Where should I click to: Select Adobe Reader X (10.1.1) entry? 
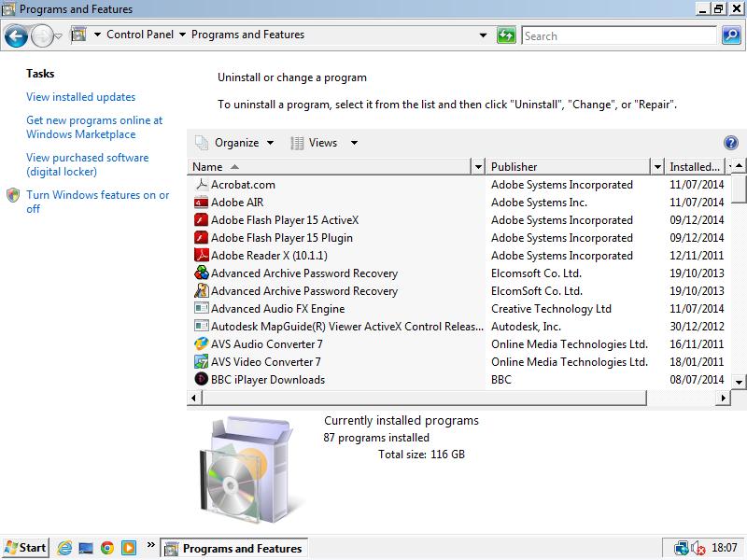(x=269, y=256)
